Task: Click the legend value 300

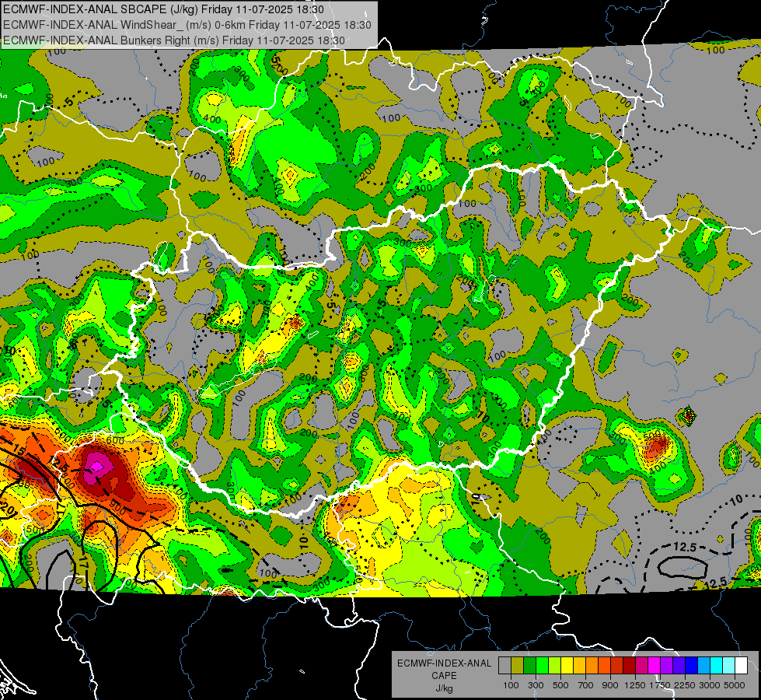Action: pyautogui.click(x=536, y=685)
